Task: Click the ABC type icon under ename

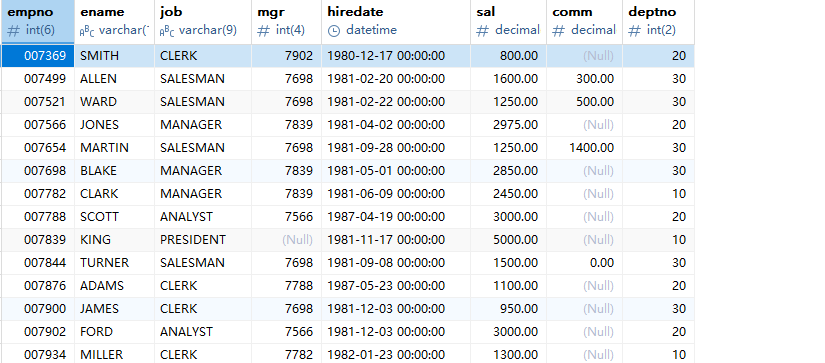Action: click(87, 32)
